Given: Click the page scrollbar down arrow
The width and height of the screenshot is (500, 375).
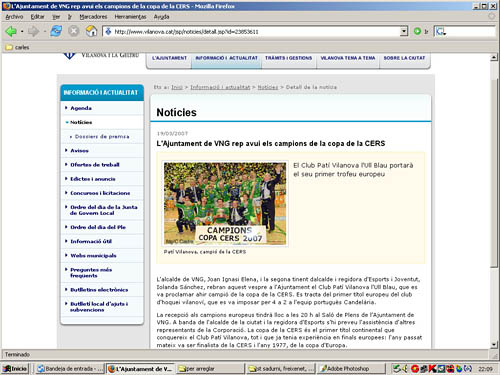Looking at the screenshot, I should point(494,345).
